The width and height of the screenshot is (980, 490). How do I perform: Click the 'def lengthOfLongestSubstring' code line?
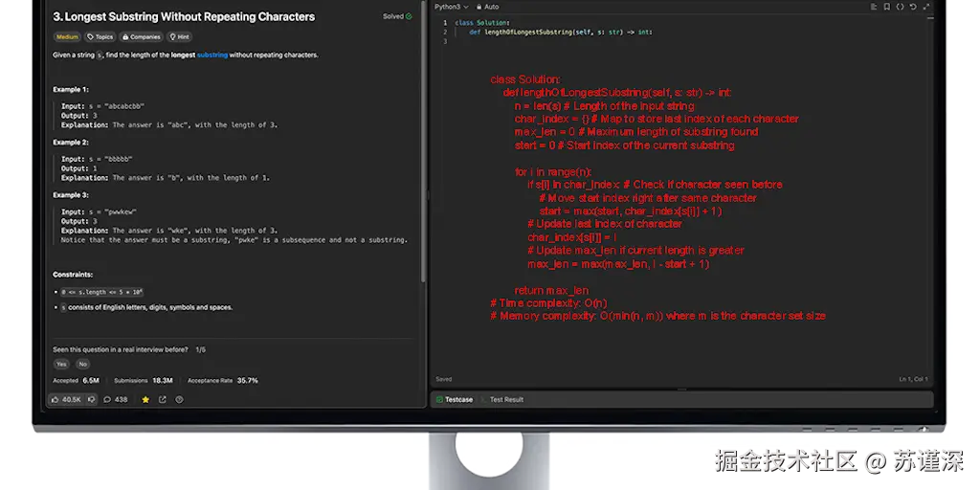561,32
